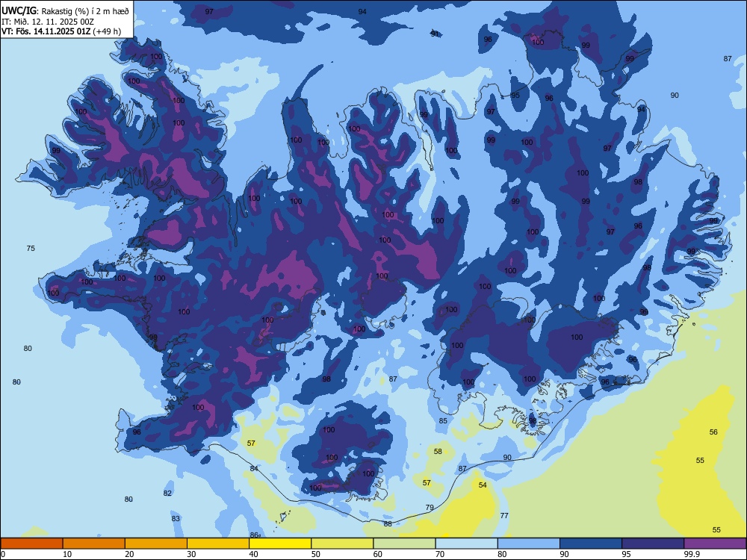The image size is (747, 560).
Task: Pick the light orange 20–30 legend swatch
Action: 156,544
